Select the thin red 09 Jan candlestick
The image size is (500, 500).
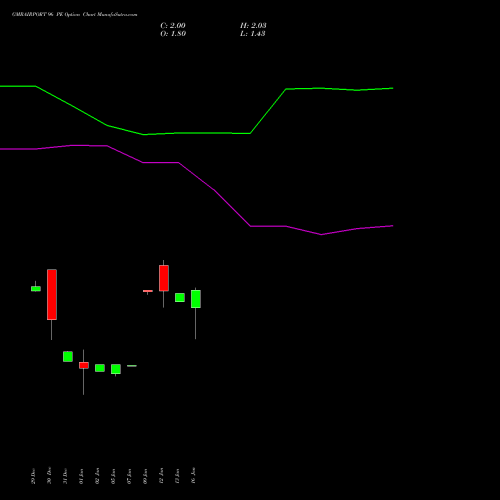[x=148, y=291]
